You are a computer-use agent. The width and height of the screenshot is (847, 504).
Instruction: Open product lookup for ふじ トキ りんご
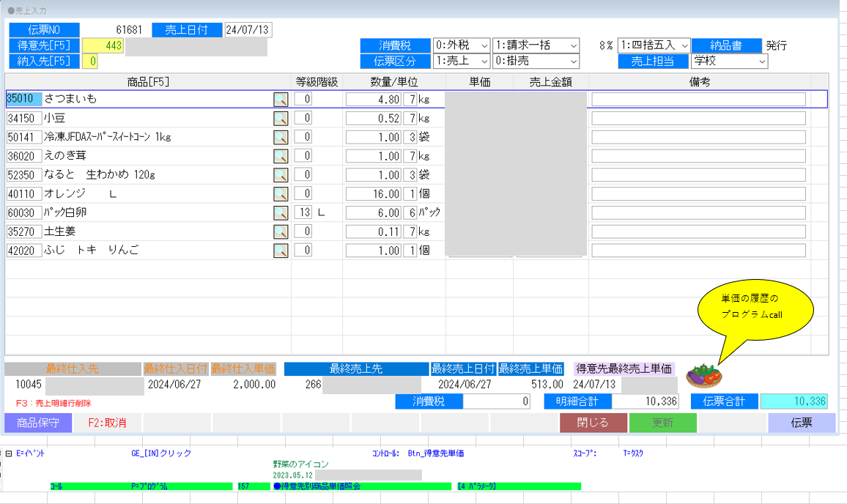click(x=281, y=251)
